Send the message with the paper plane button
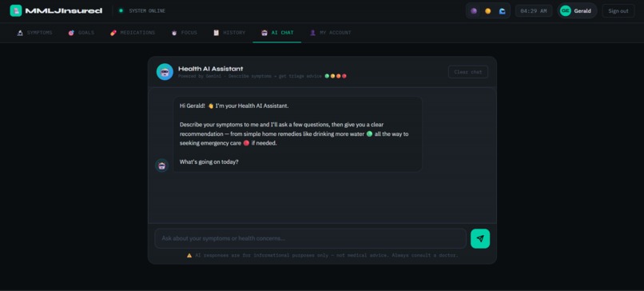 click(480, 238)
